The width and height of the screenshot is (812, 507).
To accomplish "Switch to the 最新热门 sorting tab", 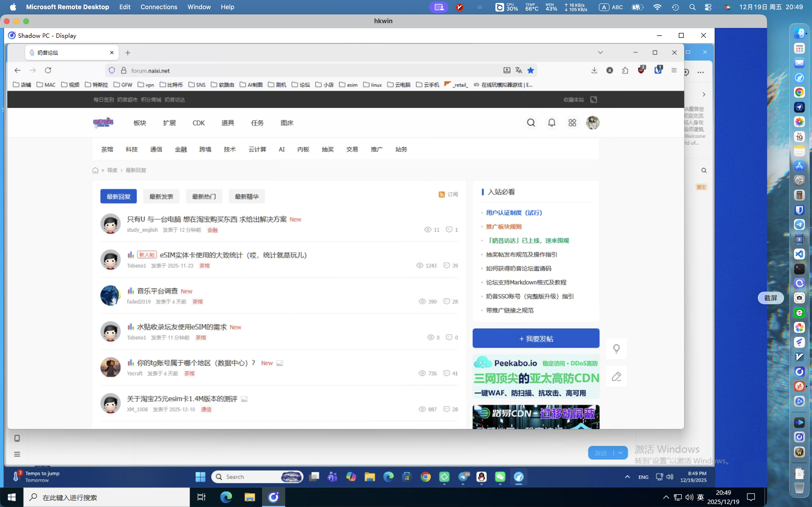I will 204,196.
